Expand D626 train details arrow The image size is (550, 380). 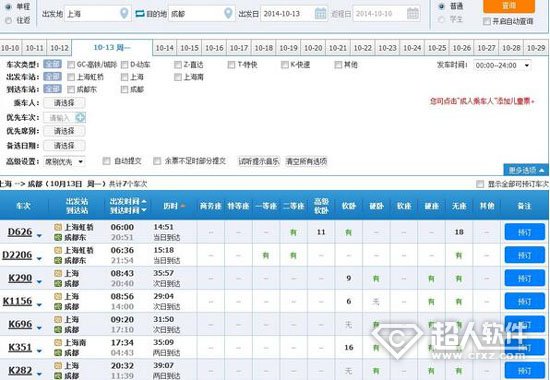coord(39,235)
